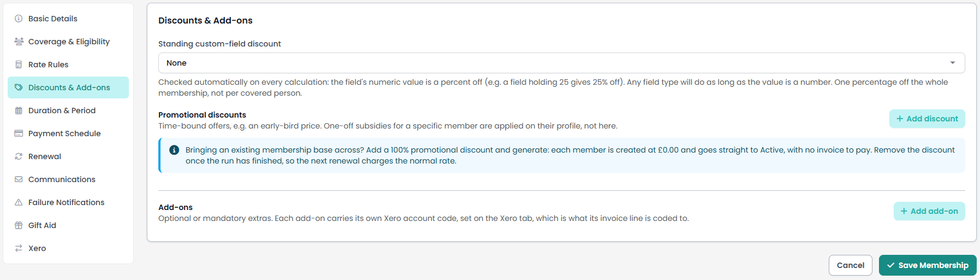Click the Duration & Period calendar icon
The width and height of the screenshot is (980, 280).
(x=19, y=110)
